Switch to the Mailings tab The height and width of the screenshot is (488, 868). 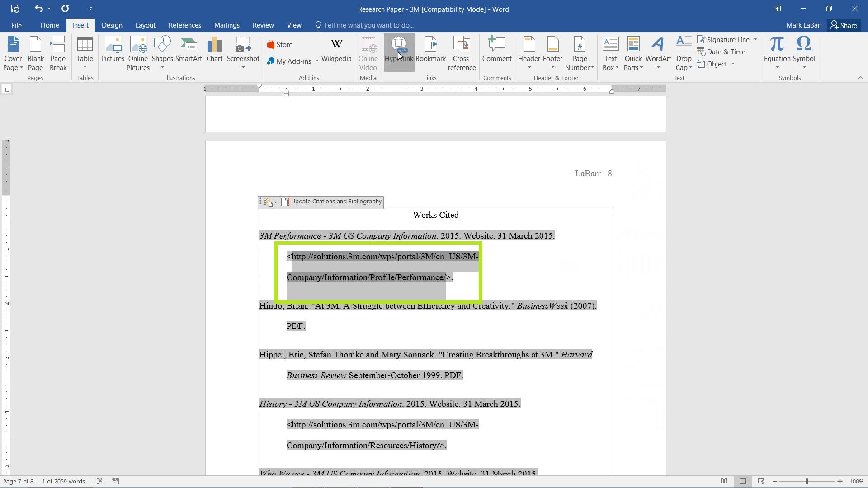[226, 25]
